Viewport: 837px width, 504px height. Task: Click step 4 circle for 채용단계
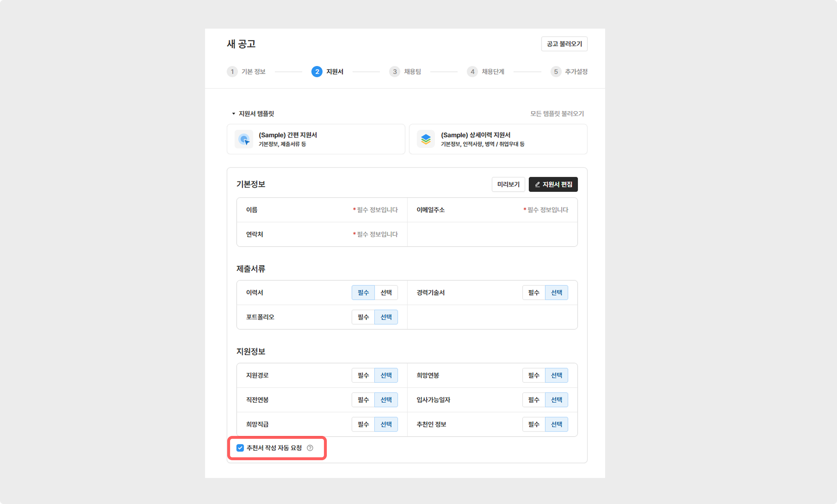pos(472,72)
